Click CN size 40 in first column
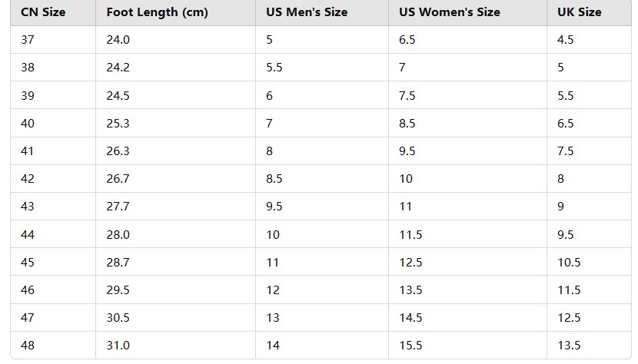The image size is (638, 364). 53,123
